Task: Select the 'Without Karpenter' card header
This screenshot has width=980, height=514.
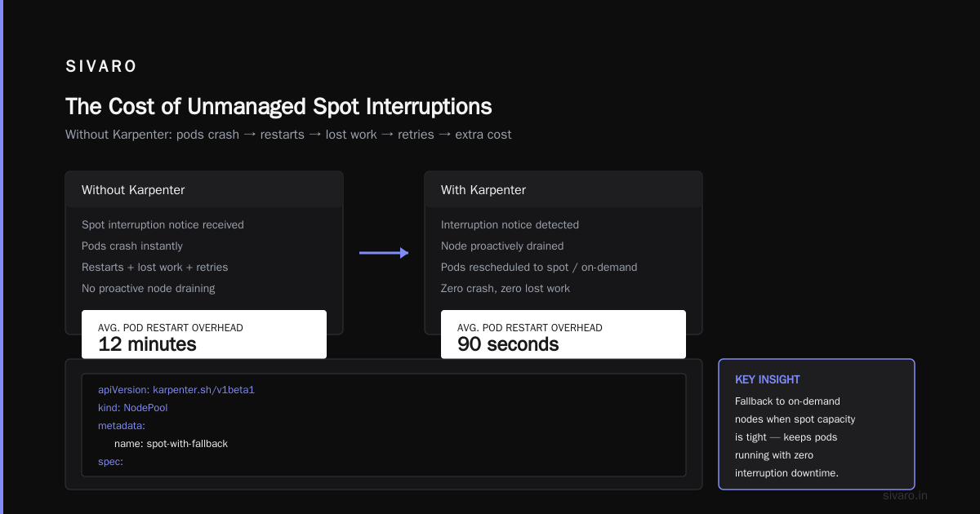Action: click(204, 189)
